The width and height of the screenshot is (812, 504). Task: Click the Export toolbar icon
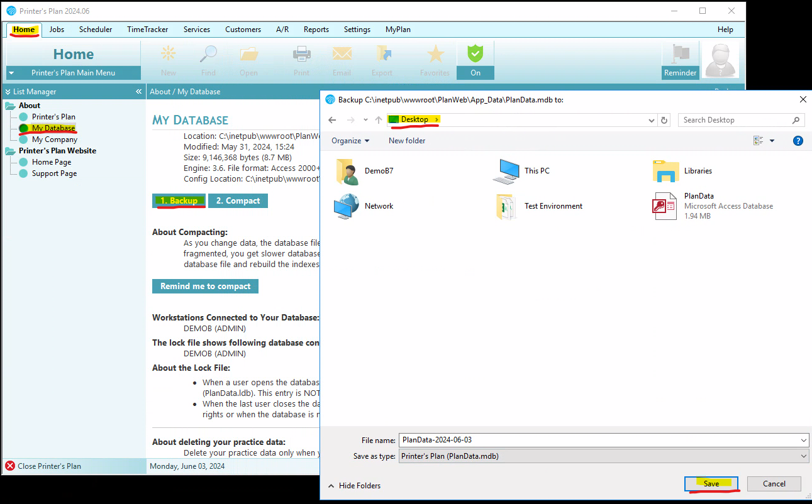(382, 60)
